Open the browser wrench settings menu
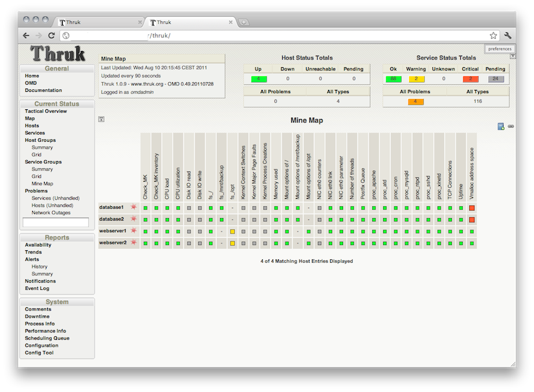 pos(508,36)
